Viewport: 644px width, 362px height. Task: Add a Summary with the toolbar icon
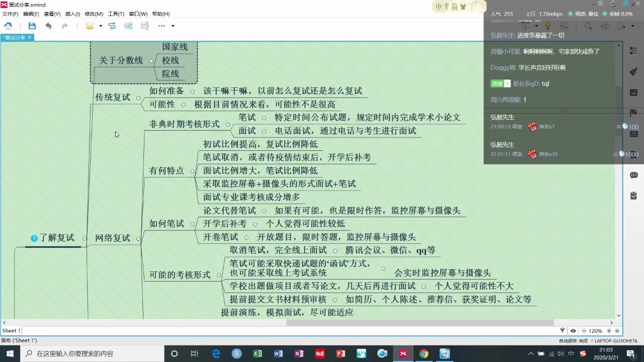coord(144,26)
